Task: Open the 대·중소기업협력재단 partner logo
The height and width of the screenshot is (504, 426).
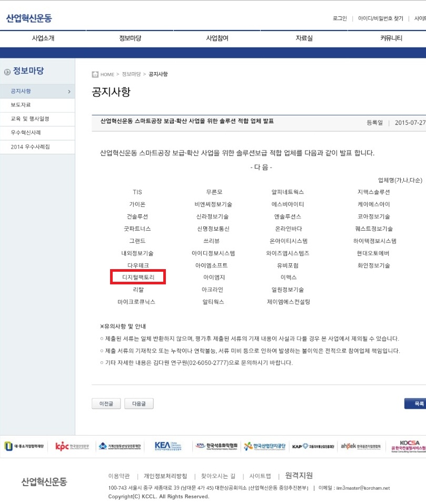Action: (24, 446)
